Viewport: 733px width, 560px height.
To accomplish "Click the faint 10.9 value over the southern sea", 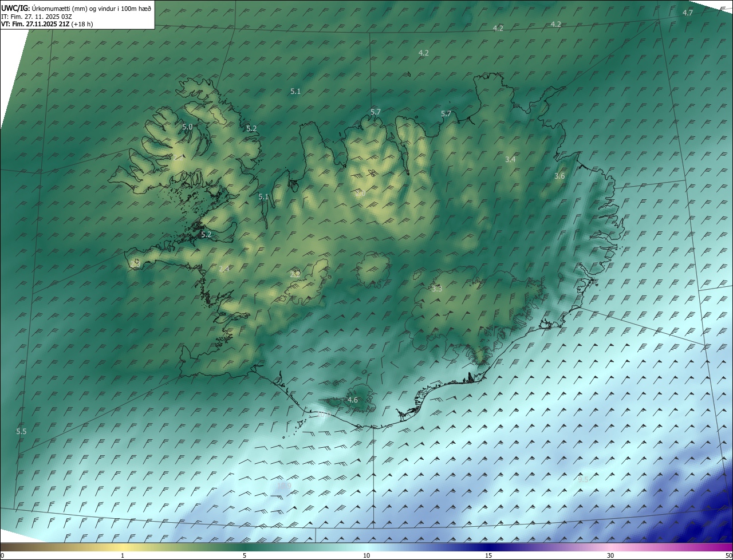I will 284,486.
